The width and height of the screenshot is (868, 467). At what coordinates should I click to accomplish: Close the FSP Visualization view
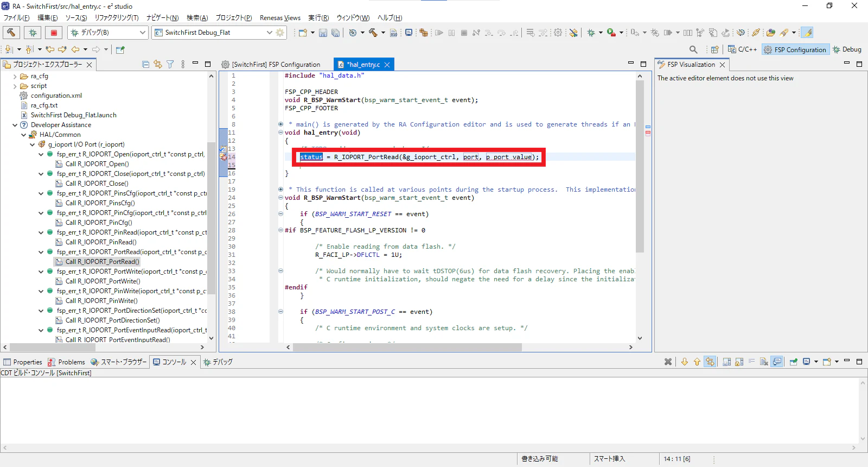point(722,65)
